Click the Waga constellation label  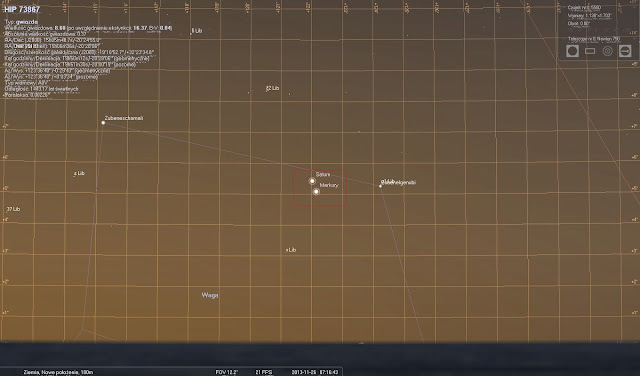[x=210, y=295]
